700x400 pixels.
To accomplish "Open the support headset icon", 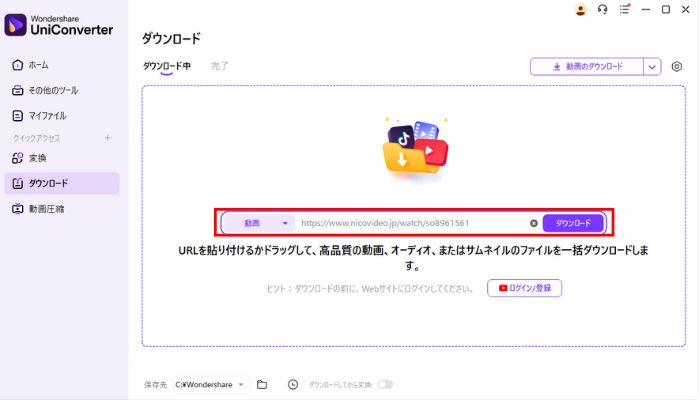I will pos(602,9).
